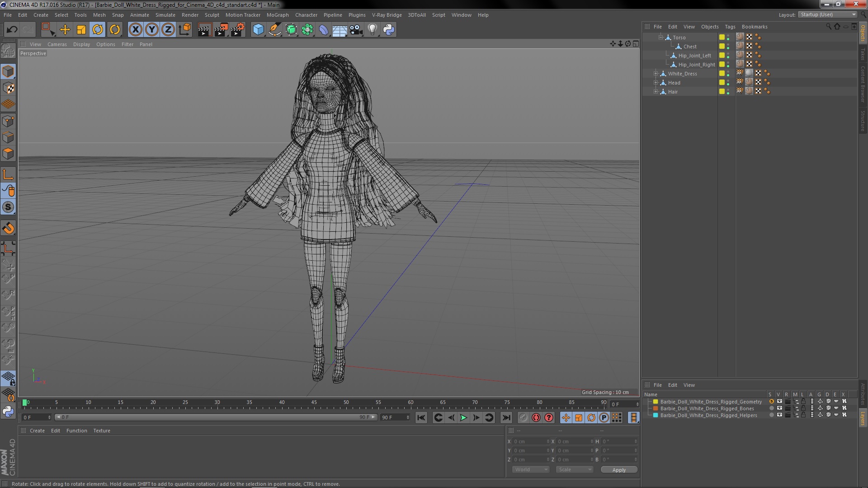Click the cyan Helpers layer color swatch

click(656, 415)
